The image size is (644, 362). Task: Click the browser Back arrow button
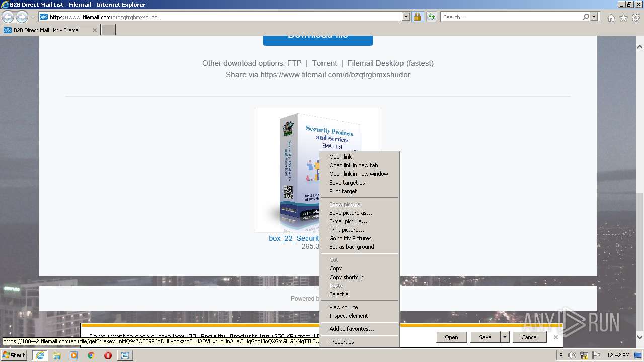[8, 17]
